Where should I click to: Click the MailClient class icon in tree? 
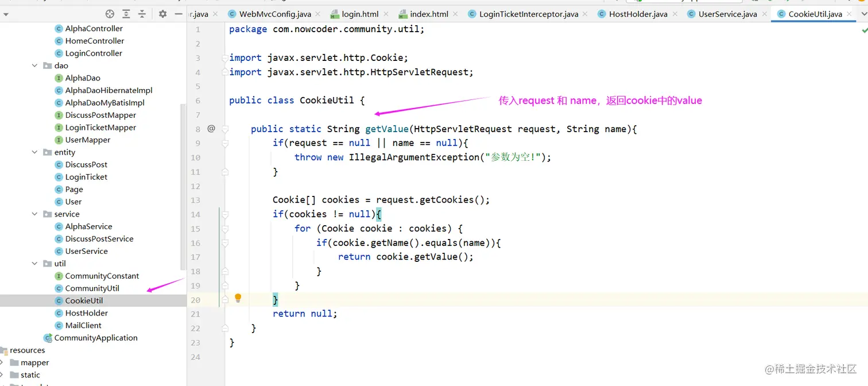click(x=59, y=325)
